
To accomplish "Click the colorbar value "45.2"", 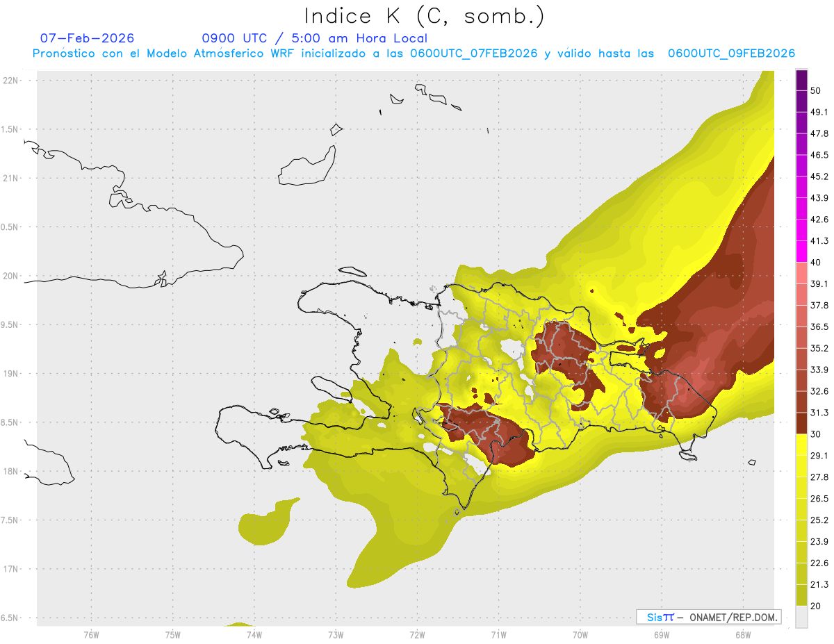I will coord(819,176).
